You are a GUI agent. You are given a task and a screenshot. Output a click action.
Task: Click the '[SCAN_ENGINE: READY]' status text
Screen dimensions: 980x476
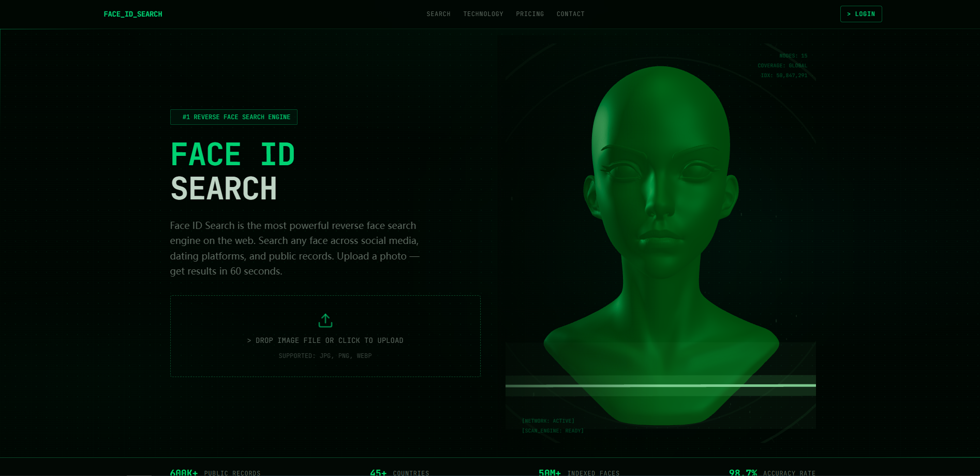tap(553, 431)
